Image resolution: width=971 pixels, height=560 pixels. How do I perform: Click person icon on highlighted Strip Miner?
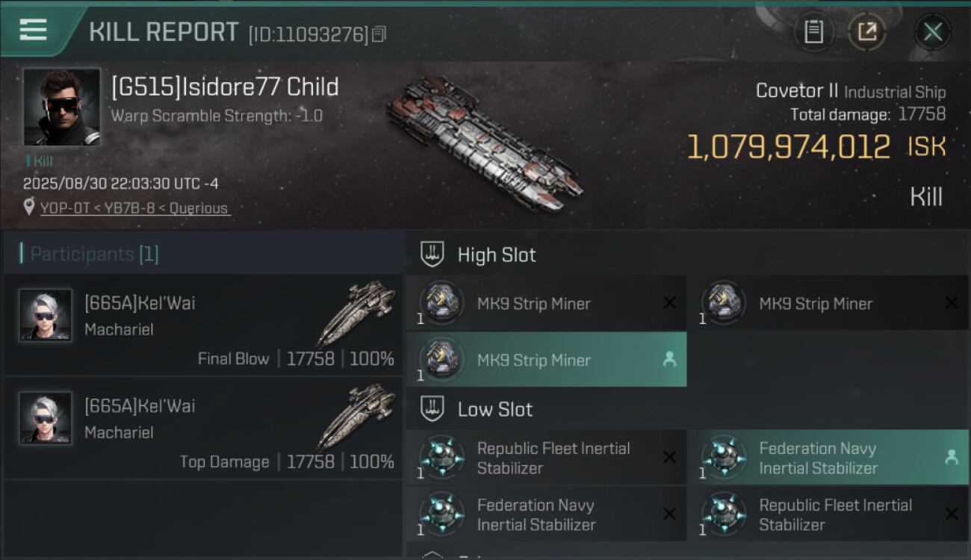669,360
